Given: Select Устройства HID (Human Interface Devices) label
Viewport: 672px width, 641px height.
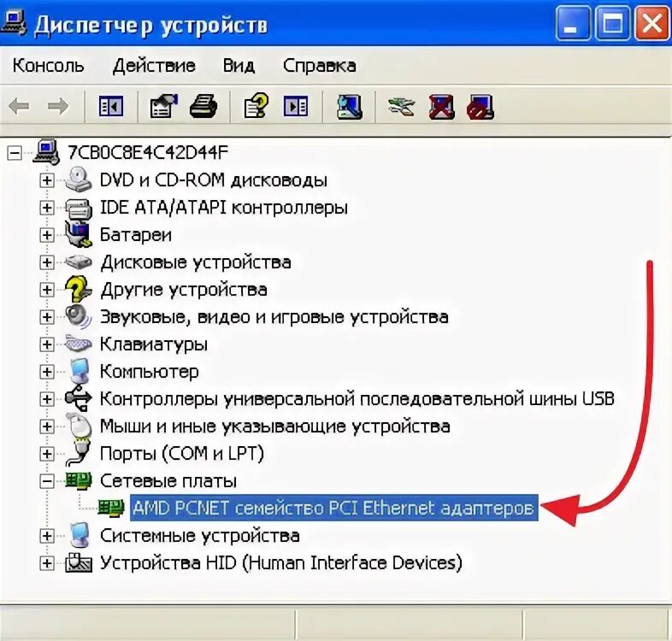Looking at the screenshot, I should [281, 563].
